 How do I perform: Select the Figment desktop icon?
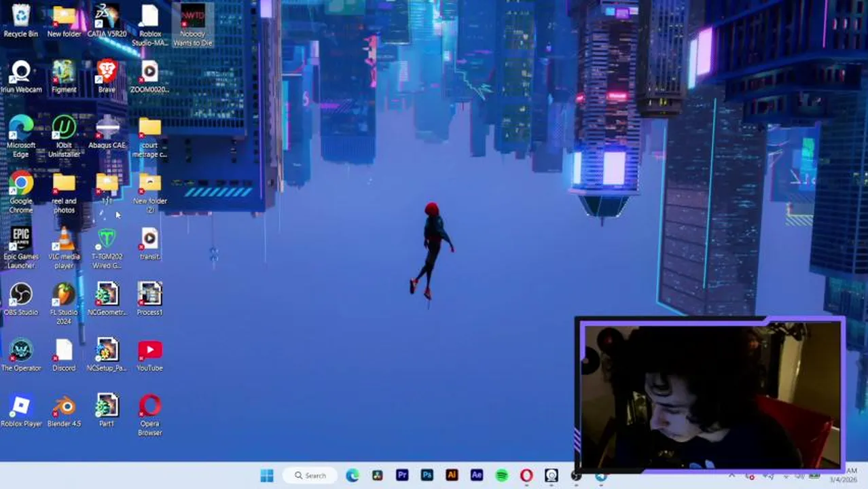pyautogui.click(x=64, y=77)
